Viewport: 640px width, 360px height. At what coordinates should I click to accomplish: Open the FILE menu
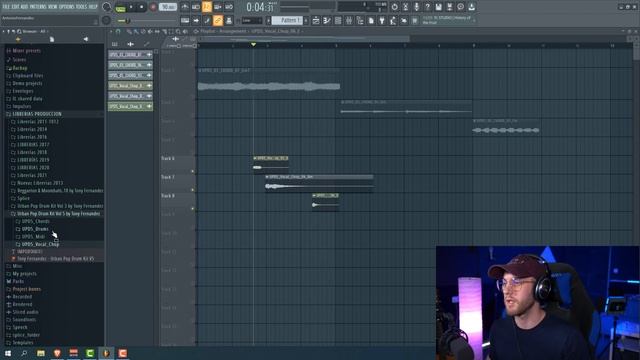[x=6, y=7]
